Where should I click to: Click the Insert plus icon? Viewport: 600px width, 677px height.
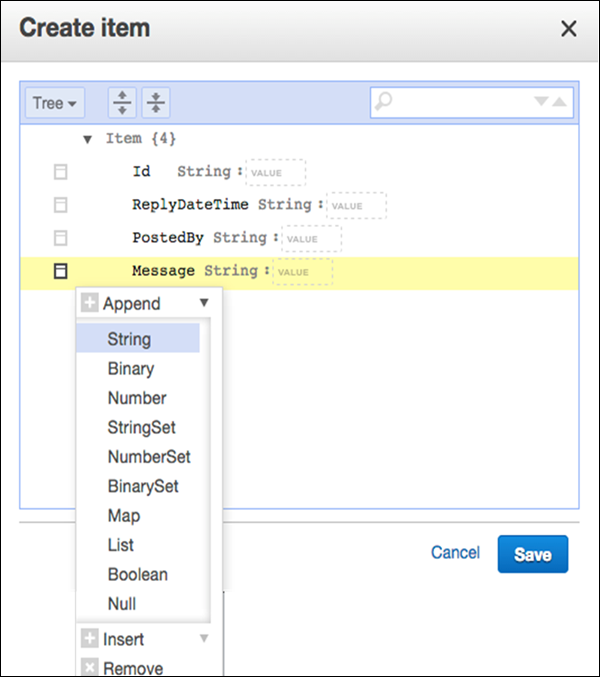(x=91, y=639)
